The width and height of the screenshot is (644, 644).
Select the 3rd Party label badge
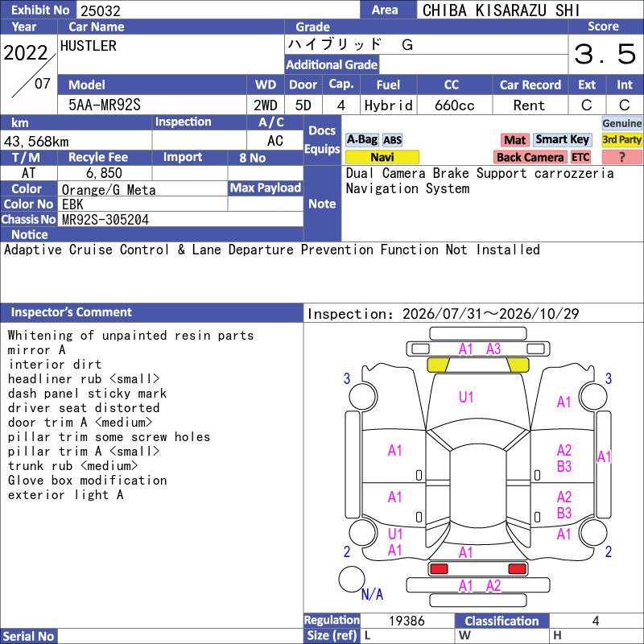pyautogui.click(x=621, y=139)
